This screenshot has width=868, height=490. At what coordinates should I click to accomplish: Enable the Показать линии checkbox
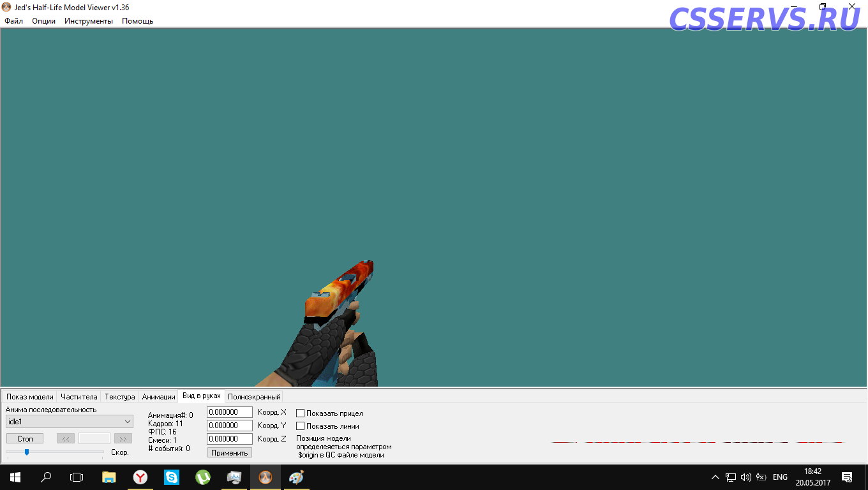click(x=300, y=426)
